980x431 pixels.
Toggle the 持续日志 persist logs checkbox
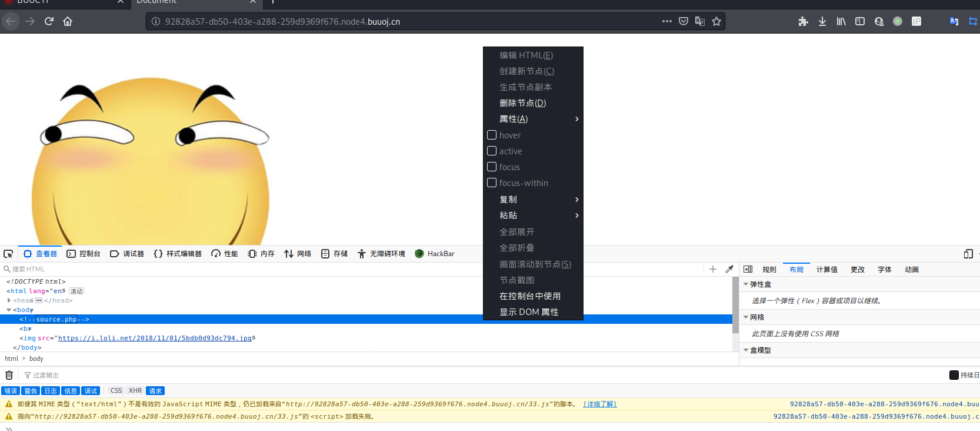tap(954, 375)
